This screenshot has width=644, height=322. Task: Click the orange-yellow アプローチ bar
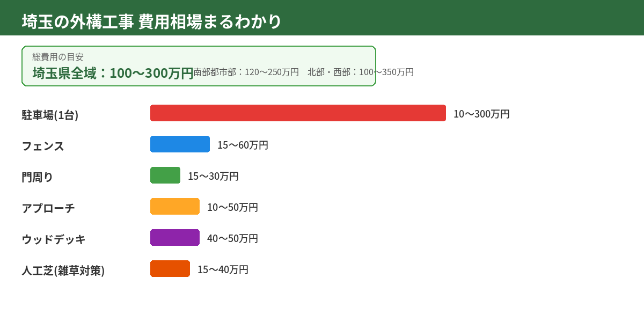(175, 207)
